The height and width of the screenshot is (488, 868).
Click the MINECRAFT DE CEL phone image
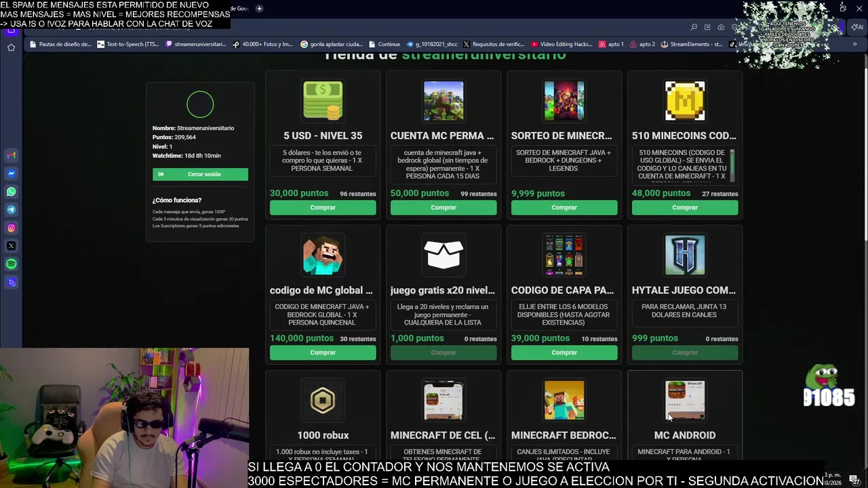pyautogui.click(x=443, y=401)
